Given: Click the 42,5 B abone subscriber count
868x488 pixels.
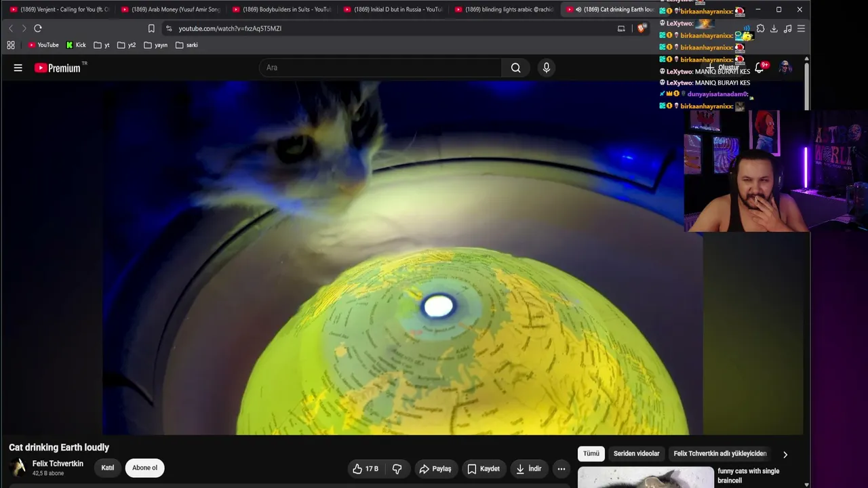Looking at the screenshot, I should pyautogui.click(x=48, y=473).
